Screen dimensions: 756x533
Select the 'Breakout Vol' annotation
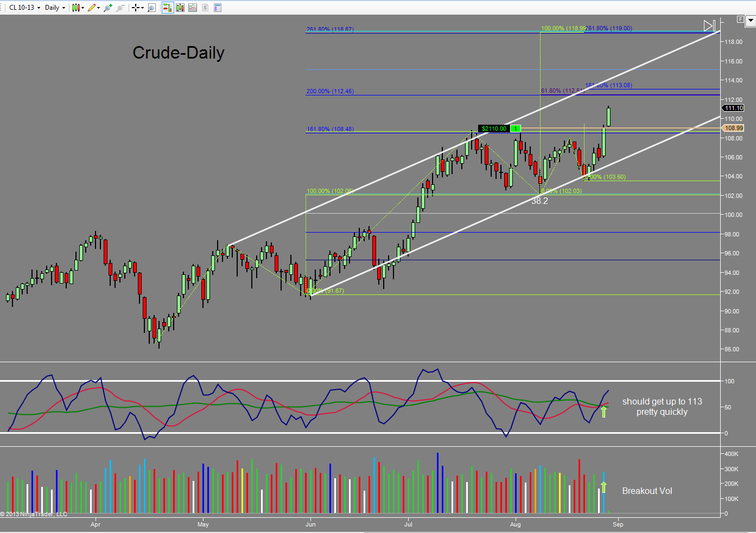pos(647,491)
